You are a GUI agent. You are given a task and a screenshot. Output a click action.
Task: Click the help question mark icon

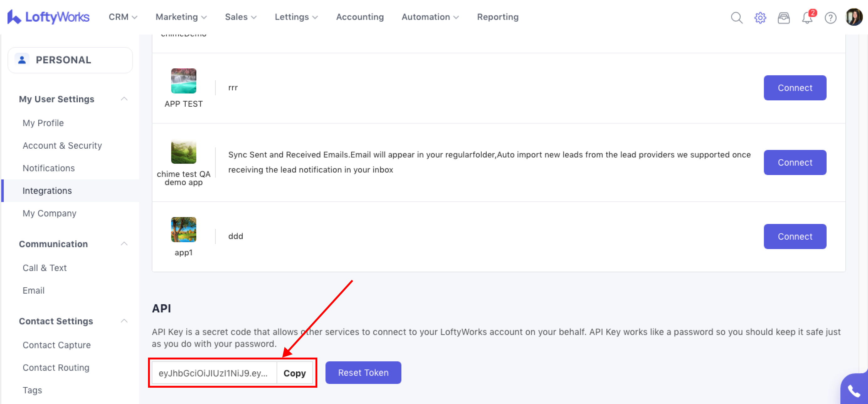pyautogui.click(x=830, y=18)
